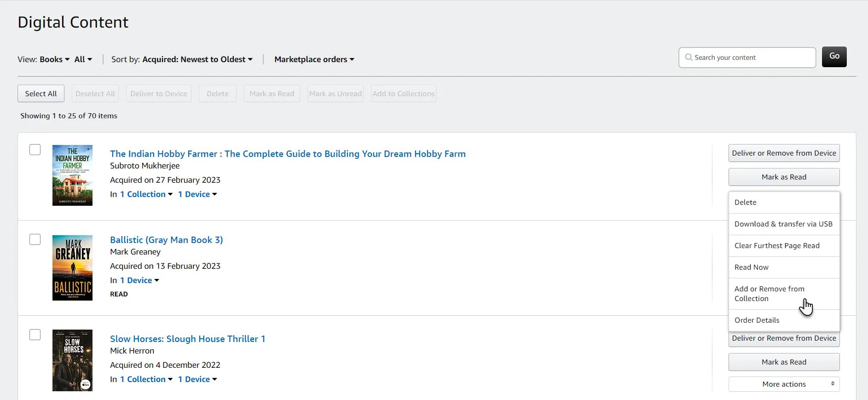Expand the Sort by Acquired dropdown
Screen dimensions: 868x400
coord(197,59)
